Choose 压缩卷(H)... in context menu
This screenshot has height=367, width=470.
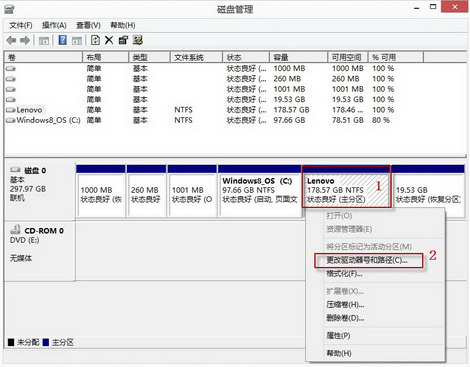345,305
